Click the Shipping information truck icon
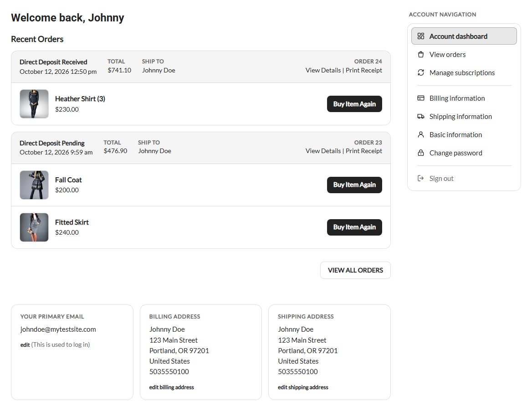Viewport: 532px width, 411px height. tap(421, 116)
